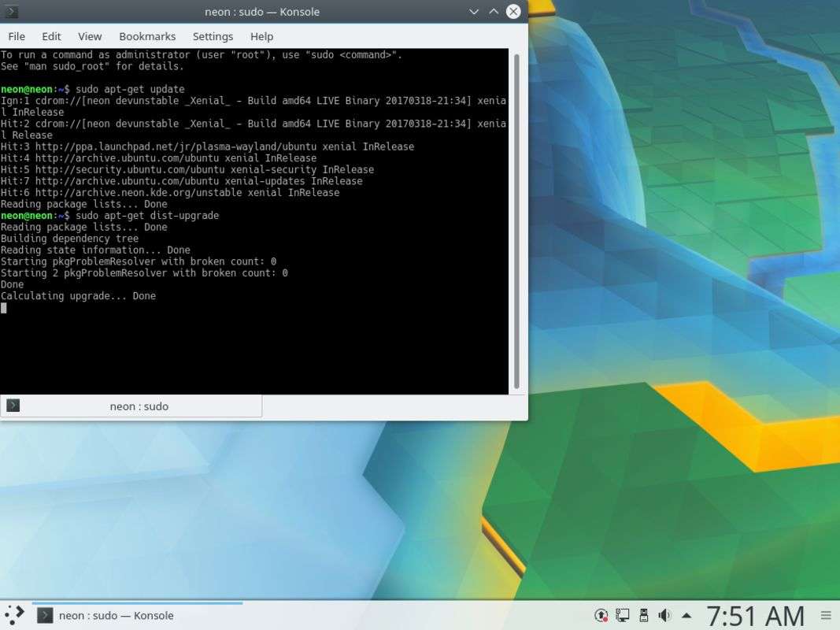Viewport: 840px width, 630px height.
Task: Open the audio volume tray icon
Action: [x=664, y=615]
